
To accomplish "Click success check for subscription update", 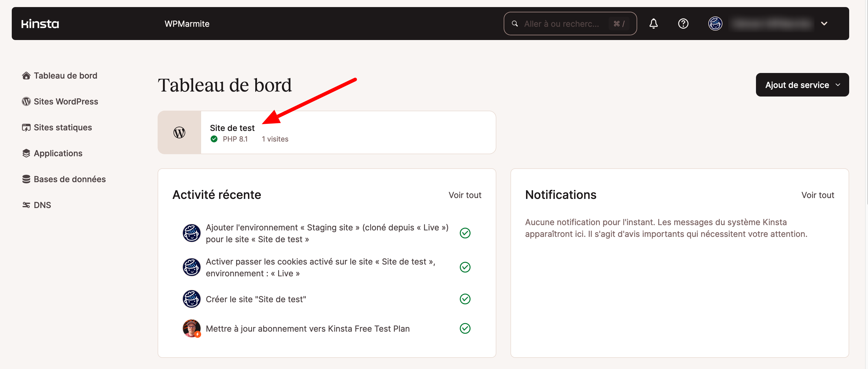I will [465, 328].
